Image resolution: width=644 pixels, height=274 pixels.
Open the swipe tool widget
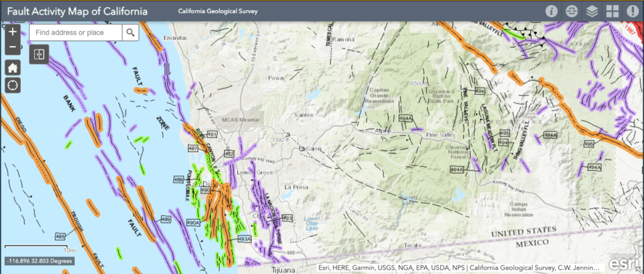pos(39,55)
